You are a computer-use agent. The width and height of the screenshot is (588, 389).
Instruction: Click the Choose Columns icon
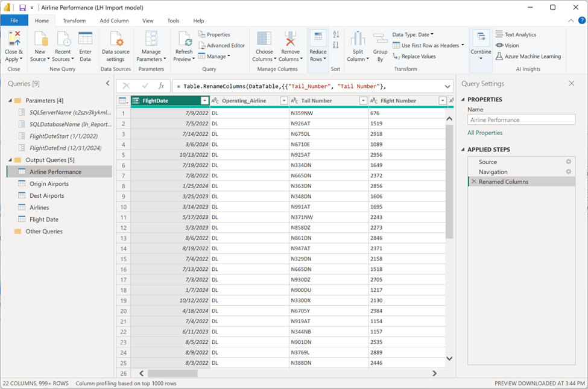pos(264,39)
